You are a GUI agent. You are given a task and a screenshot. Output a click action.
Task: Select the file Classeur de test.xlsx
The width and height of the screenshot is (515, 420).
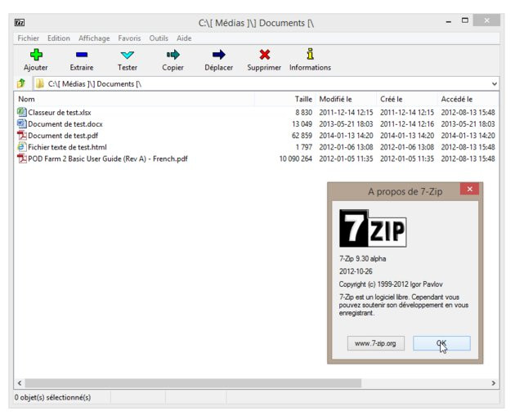60,112
